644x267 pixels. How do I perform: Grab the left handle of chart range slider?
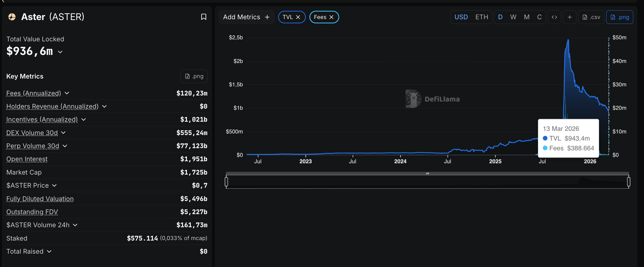[226, 182]
